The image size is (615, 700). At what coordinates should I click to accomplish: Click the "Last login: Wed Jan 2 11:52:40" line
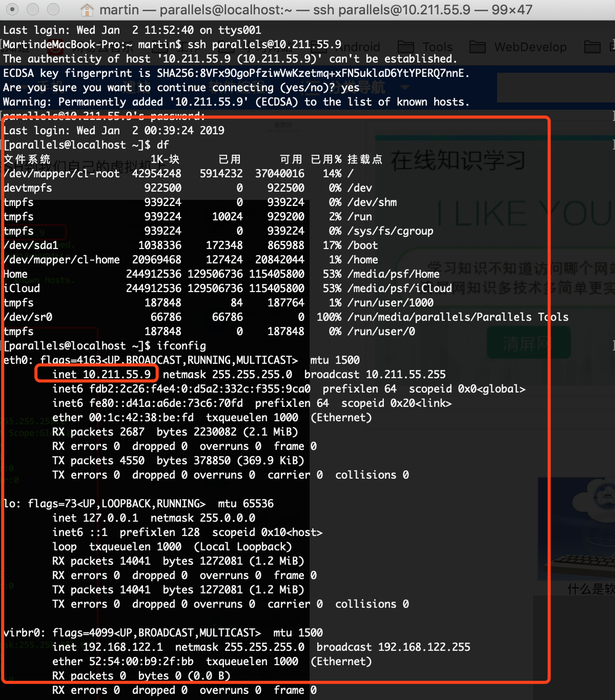(132, 30)
